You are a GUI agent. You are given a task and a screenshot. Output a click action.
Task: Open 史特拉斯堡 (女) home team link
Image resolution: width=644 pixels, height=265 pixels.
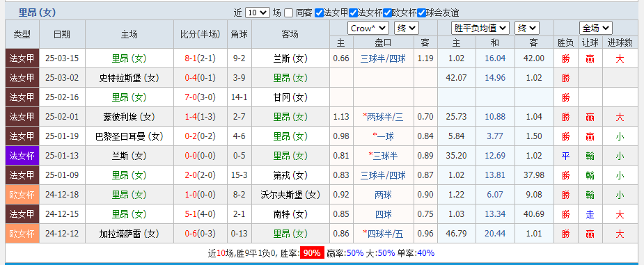(x=129, y=78)
